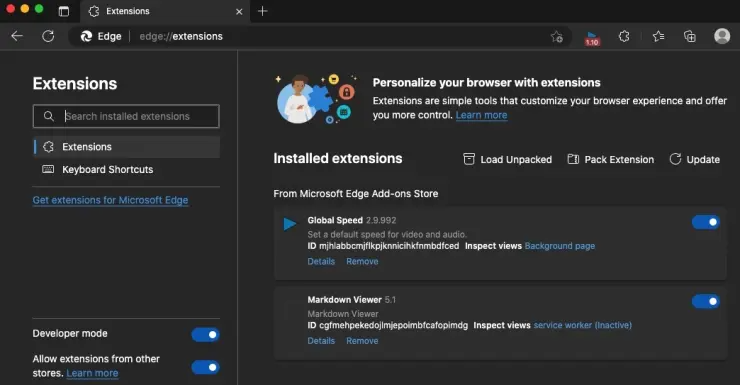The image size is (740, 385).
Task: Click the From Microsoft Edge Add-ons Store heading
Action: click(356, 193)
